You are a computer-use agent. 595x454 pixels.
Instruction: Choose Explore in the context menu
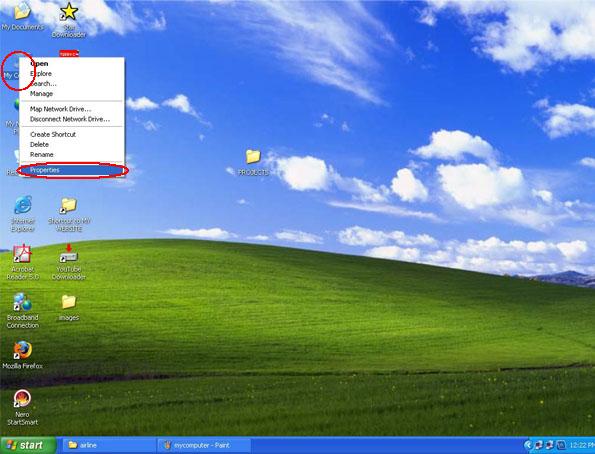pyautogui.click(x=72, y=74)
